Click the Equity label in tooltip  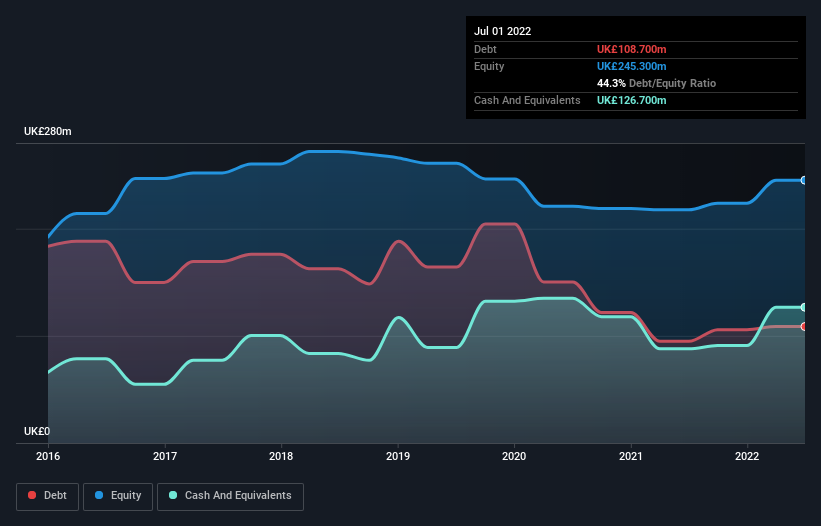489,66
